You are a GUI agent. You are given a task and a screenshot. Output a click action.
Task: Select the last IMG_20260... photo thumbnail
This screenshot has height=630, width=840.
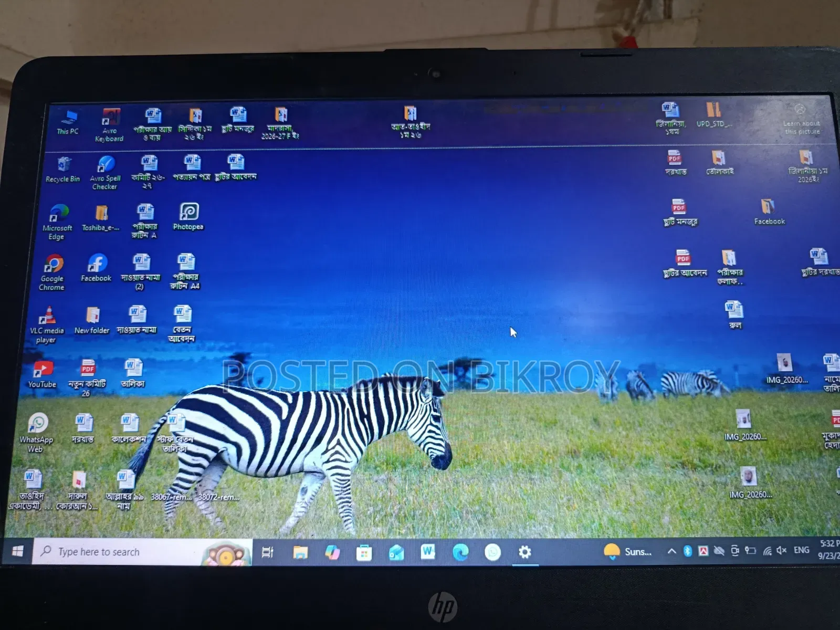point(750,483)
